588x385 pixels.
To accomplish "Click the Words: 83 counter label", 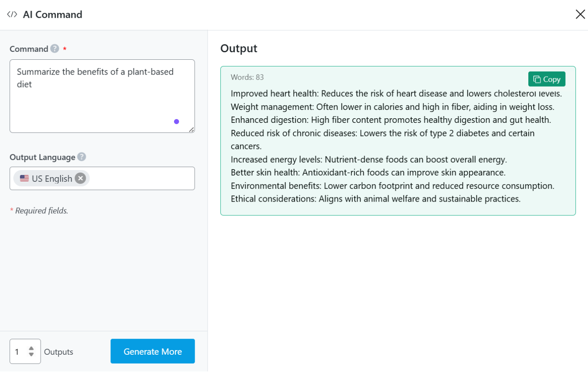I will (247, 77).
